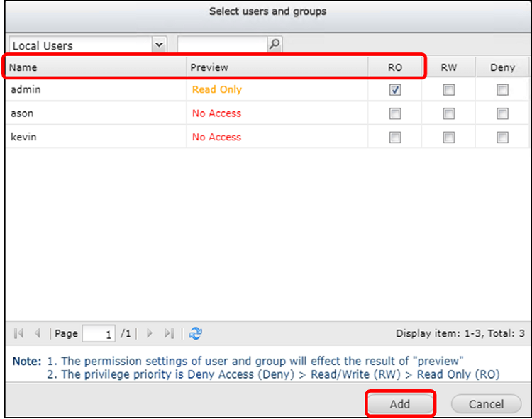Refresh the user list
532x419 pixels.
coord(196,334)
